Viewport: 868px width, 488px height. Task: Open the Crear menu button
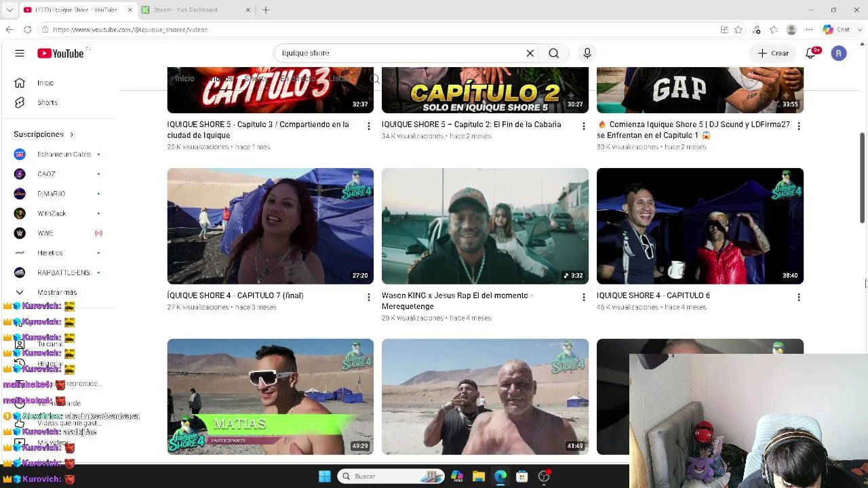click(x=774, y=53)
